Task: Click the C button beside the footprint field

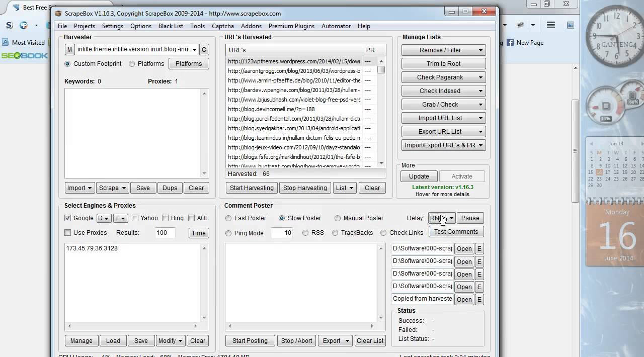Action: tap(204, 49)
